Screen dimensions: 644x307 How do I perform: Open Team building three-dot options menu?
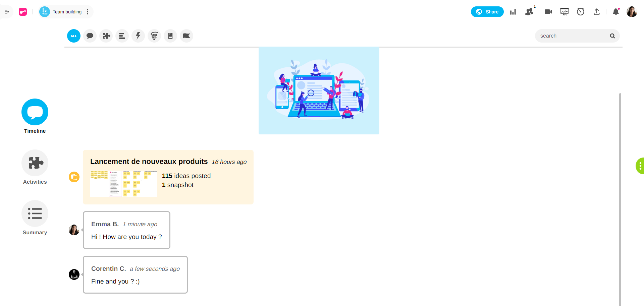88,12
